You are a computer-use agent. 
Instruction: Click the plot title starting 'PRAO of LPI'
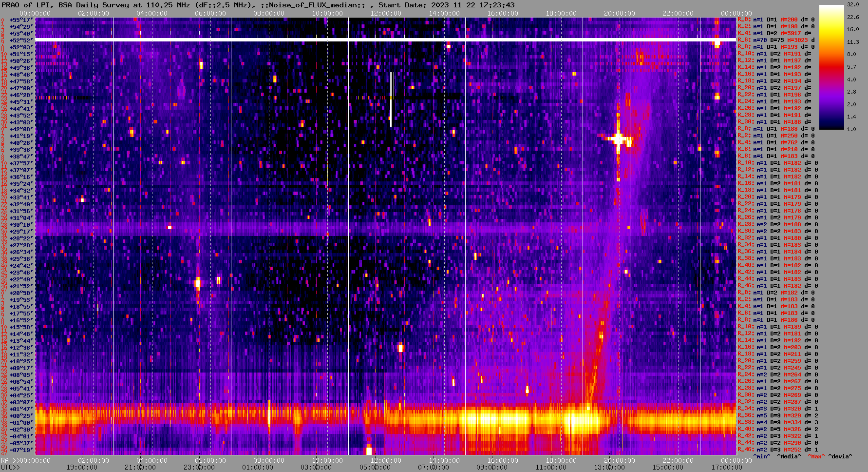point(258,5)
